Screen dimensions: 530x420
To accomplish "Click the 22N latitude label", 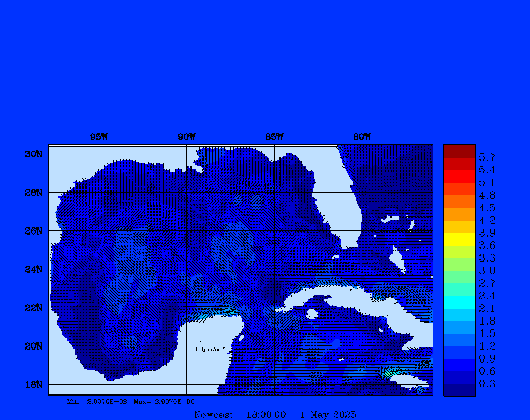I will pos(33,308).
